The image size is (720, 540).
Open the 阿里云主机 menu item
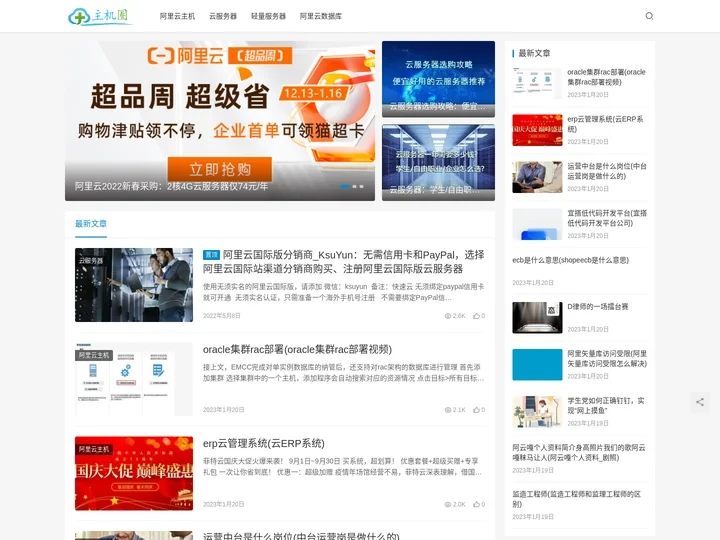(x=177, y=16)
